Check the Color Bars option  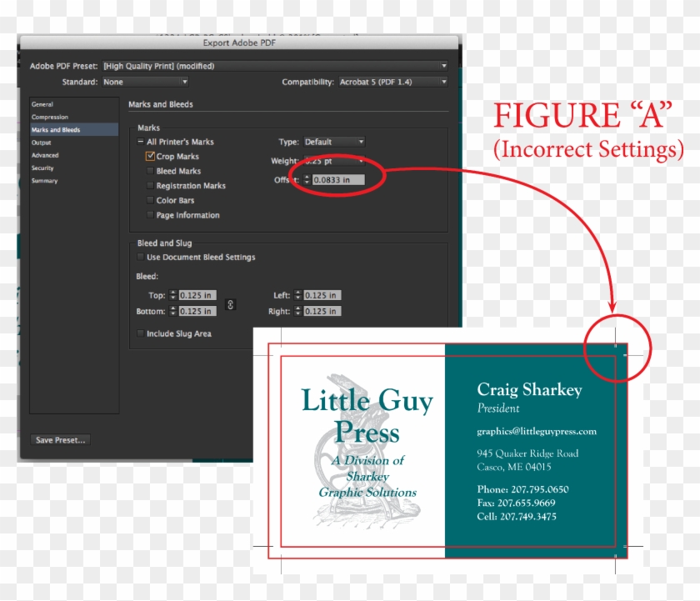tap(149, 200)
